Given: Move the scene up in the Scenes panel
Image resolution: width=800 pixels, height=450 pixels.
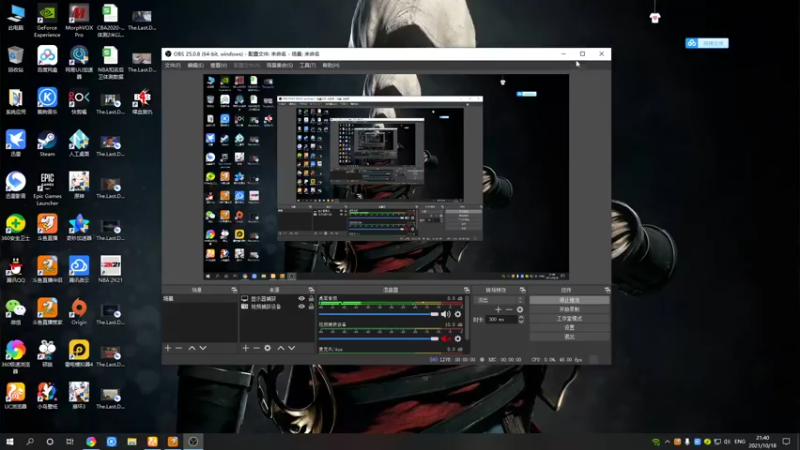Looking at the screenshot, I should pos(192,348).
